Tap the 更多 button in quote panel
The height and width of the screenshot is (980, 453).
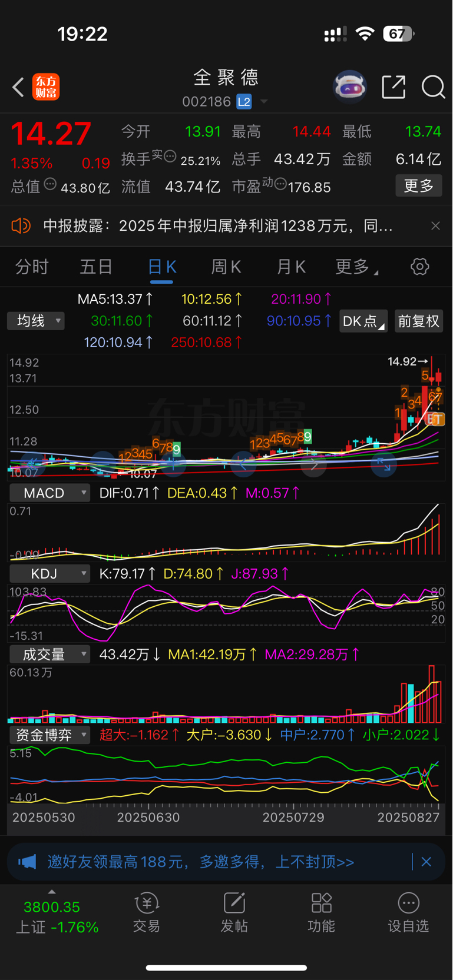(419, 186)
